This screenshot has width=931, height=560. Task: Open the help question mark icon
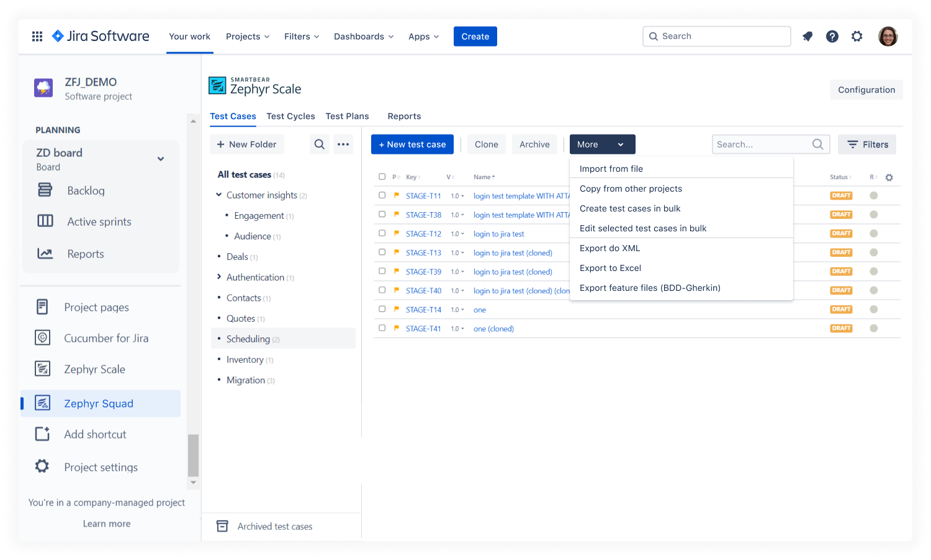pos(832,37)
